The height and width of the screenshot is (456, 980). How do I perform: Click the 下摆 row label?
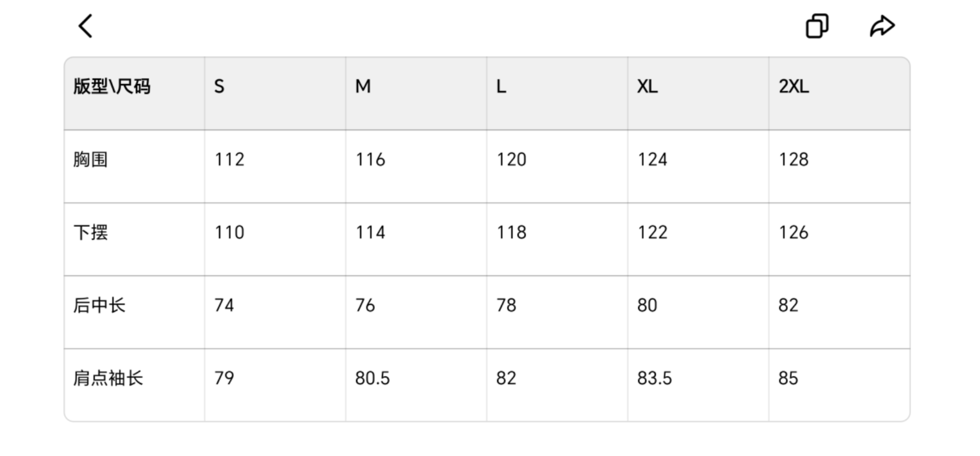pyautogui.click(x=91, y=232)
